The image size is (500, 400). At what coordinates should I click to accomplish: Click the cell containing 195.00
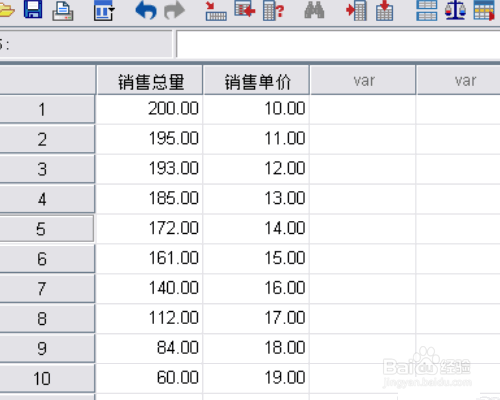(x=149, y=139)
